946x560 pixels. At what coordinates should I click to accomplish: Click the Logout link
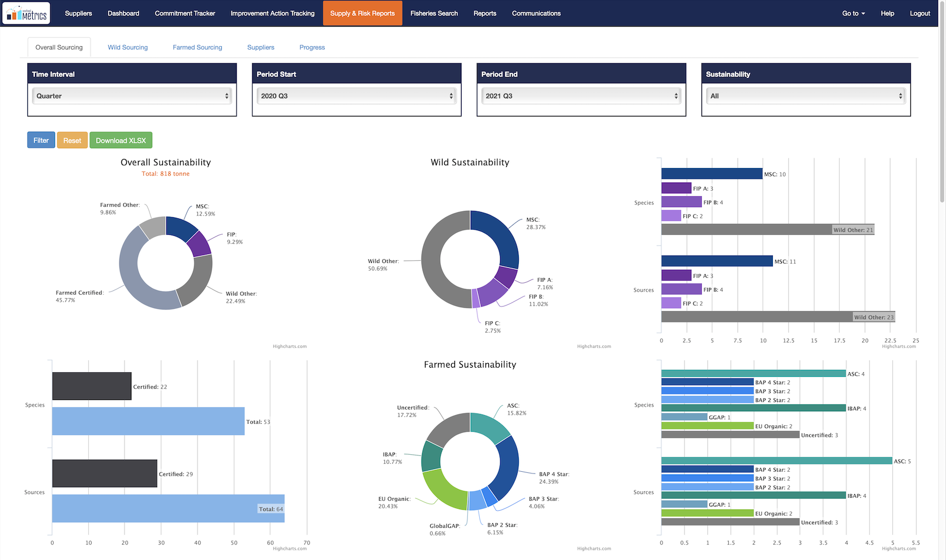point(919,13)
